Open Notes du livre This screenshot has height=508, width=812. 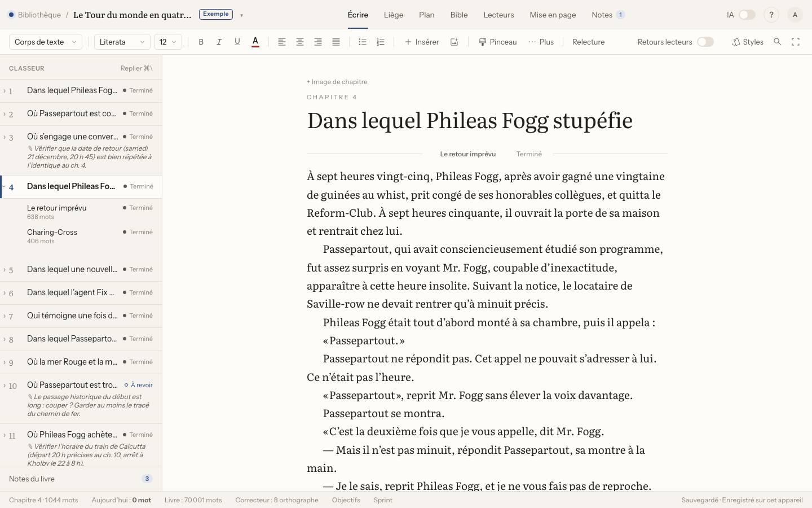[x=81, y=479]
